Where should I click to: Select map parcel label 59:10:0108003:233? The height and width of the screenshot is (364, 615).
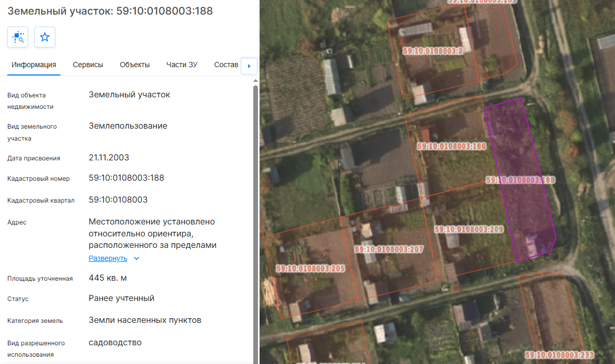pyautogui.click(x=559, y=355)
